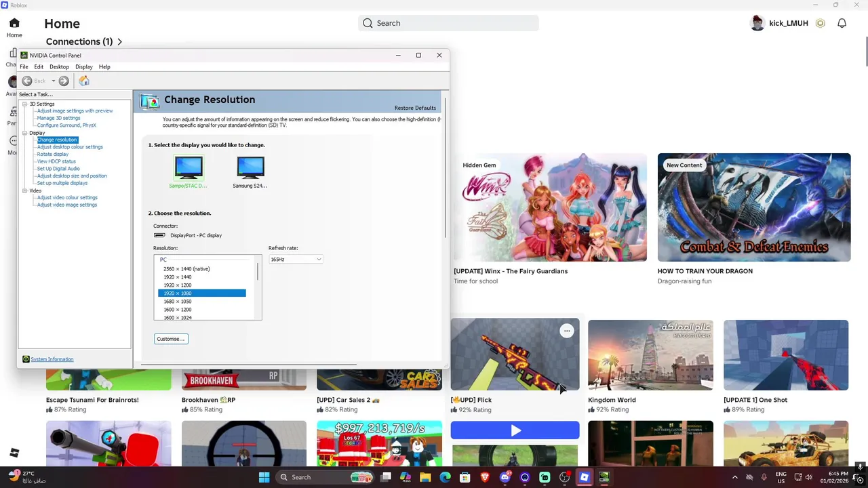Open Task View in taskbar
This screenshot has width=868, height=488.
pyautogui.click(x=386, y=477)
